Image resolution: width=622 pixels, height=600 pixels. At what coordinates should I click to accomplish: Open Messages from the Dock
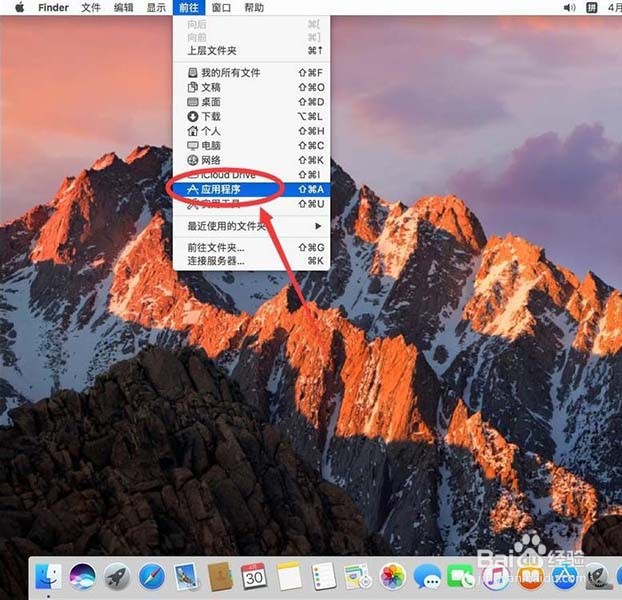tap(427, 576)
